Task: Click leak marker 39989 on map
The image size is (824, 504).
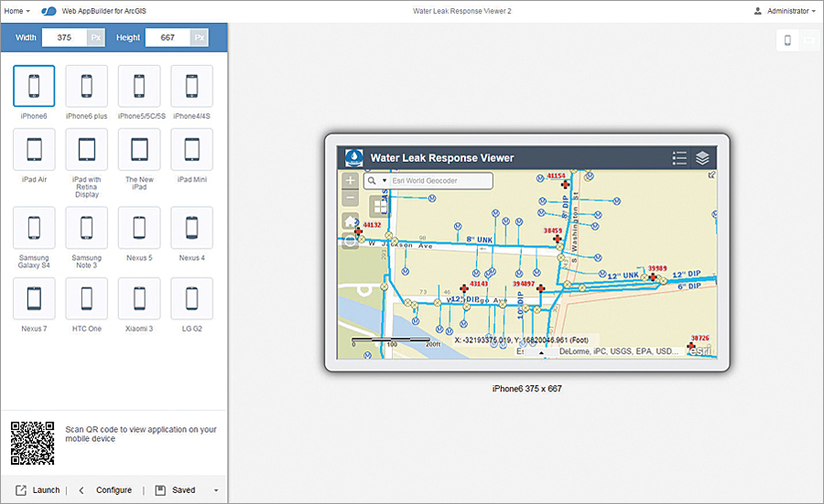Action: pyautogui.click(x=653, y=276)
